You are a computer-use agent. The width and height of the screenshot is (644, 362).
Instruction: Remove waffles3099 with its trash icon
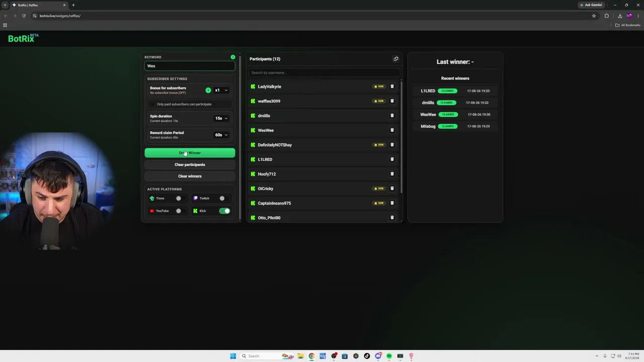(392, 101)
